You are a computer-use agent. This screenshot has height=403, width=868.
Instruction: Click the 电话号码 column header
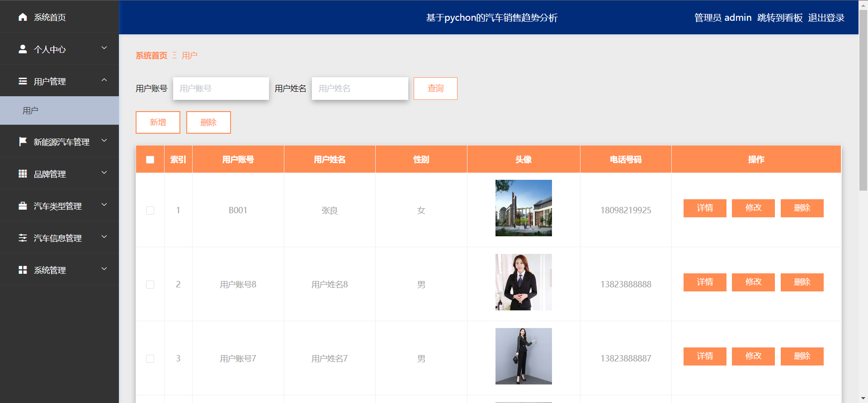click(626, 159)
